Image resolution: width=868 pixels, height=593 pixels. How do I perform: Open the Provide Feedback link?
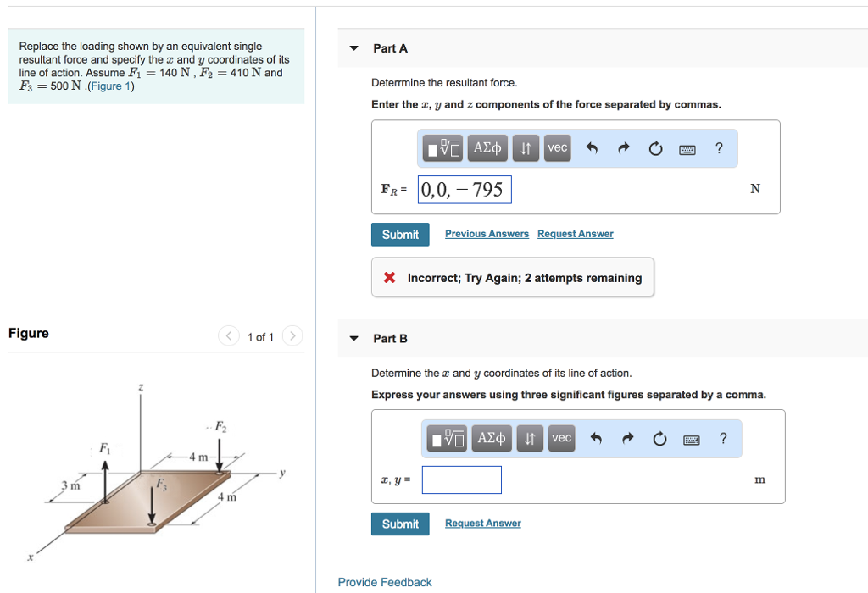point(385,582)
